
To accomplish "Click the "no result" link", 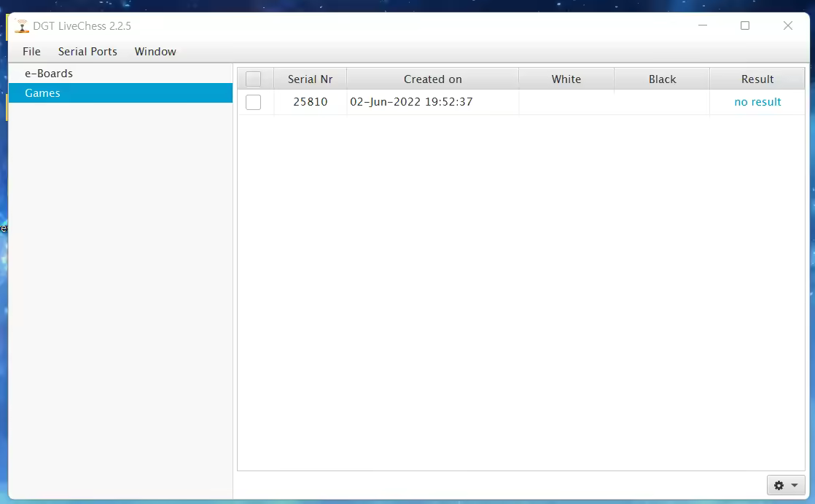I will pyautogui.click(x=757, y=102).
